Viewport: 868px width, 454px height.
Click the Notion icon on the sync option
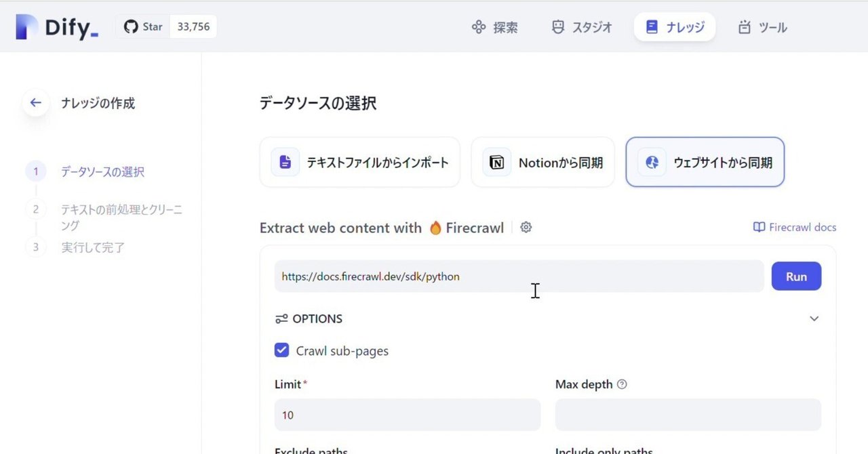pos(496,162)
